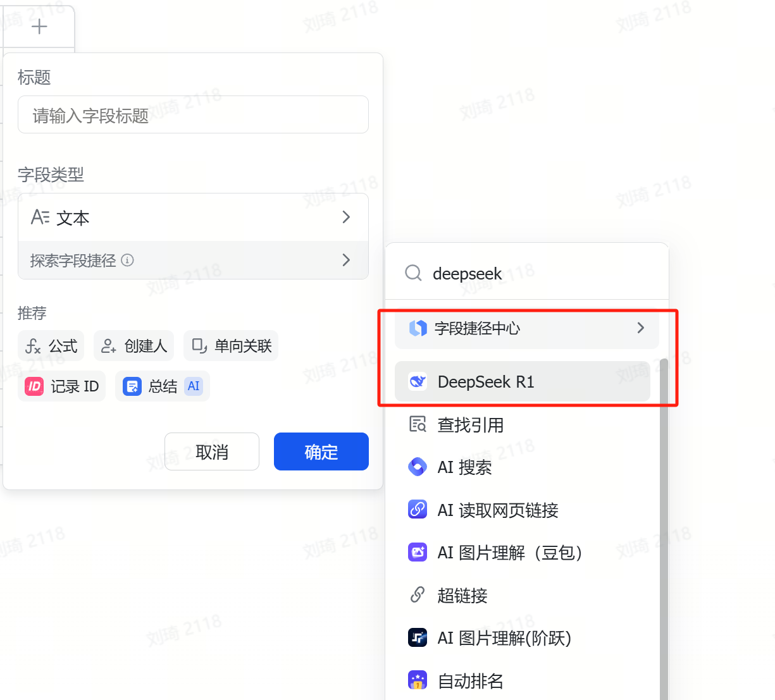Viewport: 775px width, 700px height.
Task: Click the AI 图片理解(阶跃) icon
Action: pos(418,638)
